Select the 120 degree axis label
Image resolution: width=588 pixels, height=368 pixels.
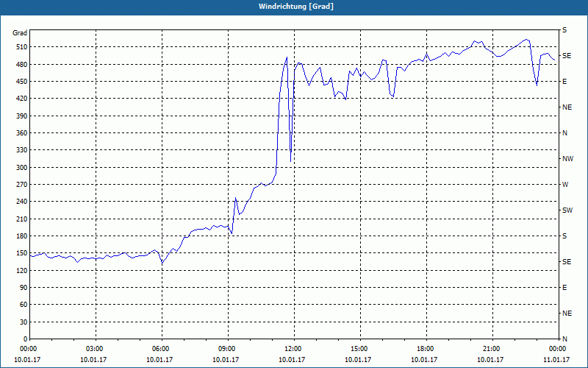(x=21, y=270)
